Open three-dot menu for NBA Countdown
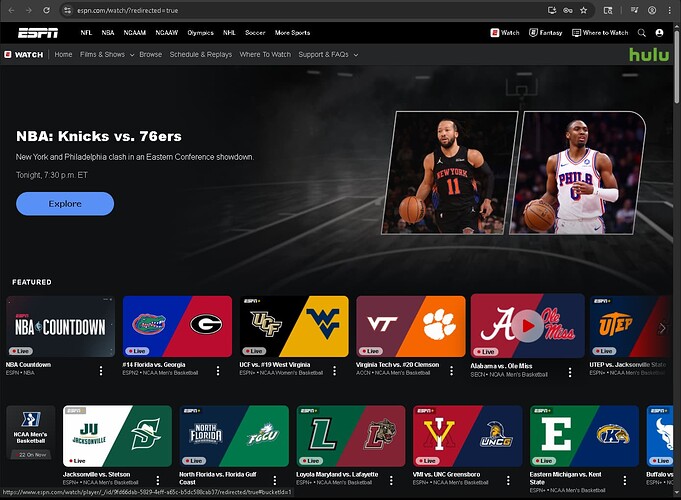Screen dimensions: 681x500 [101, 371]
